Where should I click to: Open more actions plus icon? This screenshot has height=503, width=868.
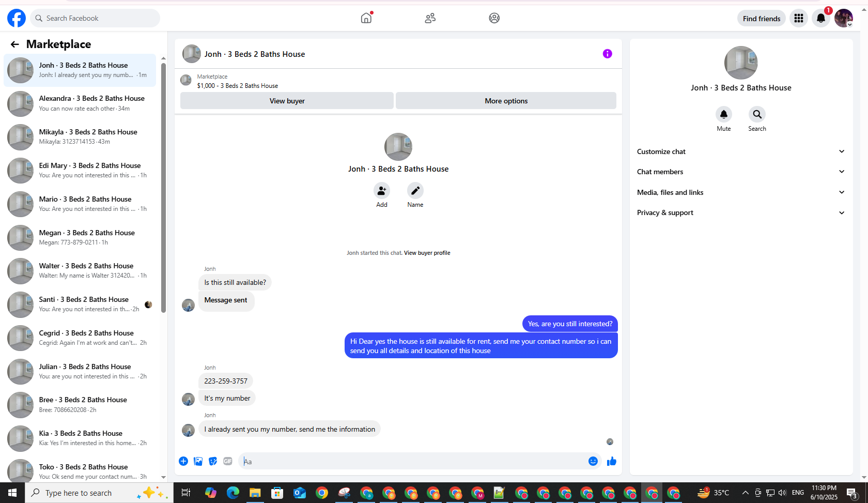point(183,461)
